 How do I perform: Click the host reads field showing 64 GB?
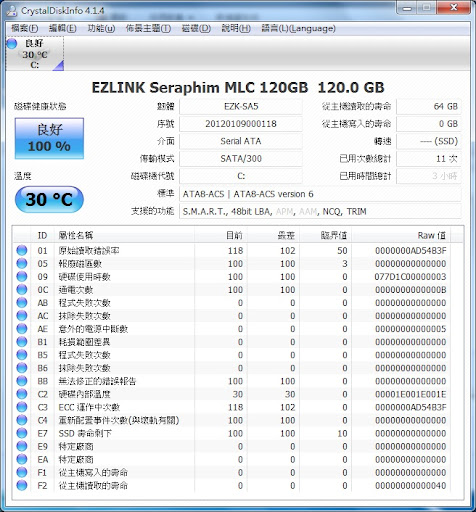pyautogui.click(x=429, y=107)
